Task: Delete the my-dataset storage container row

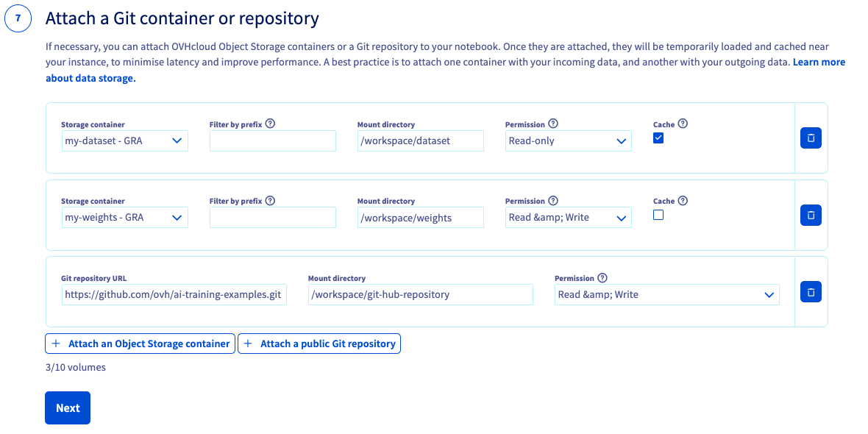Action: 811,138
